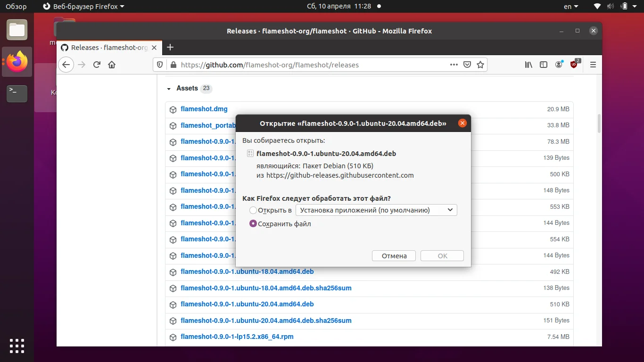Click the tracking protection shield icon
The image size is (644, 362).
tap(160, 65)
